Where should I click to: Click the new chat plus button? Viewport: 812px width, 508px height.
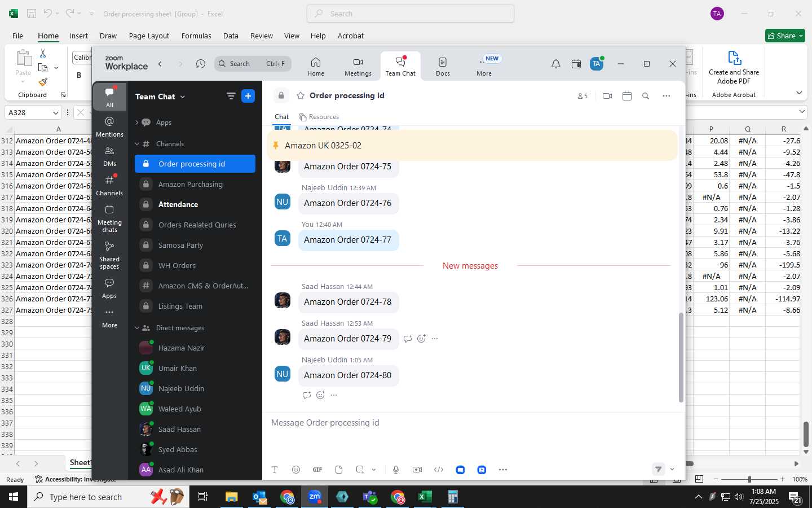click(x=248, y=96)
